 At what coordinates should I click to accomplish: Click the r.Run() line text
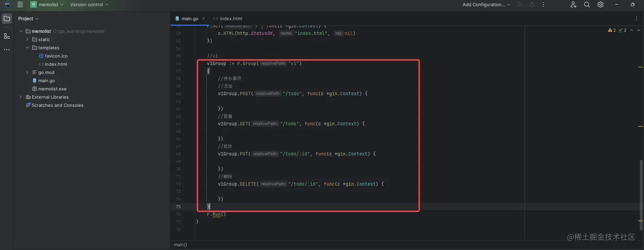(216, 214)
